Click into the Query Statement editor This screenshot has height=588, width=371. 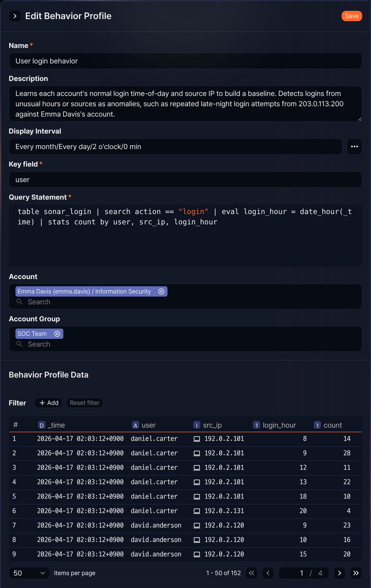(185, 236)
